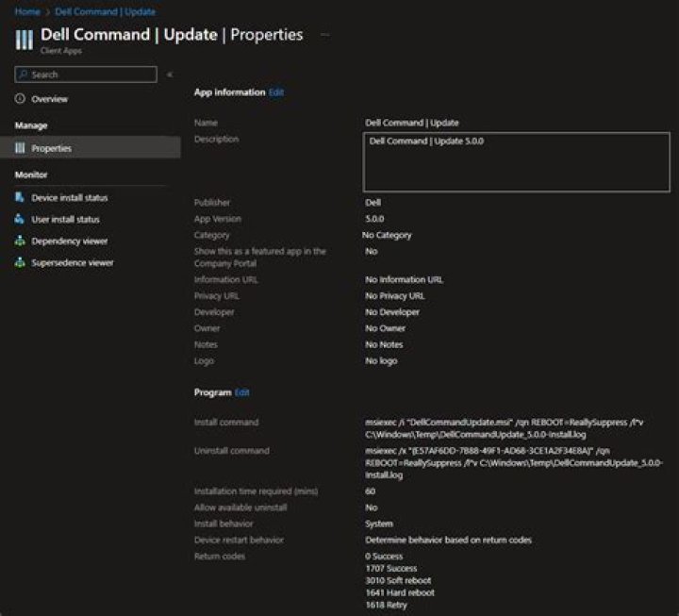Click the Install command label

(x=226, y=423)
